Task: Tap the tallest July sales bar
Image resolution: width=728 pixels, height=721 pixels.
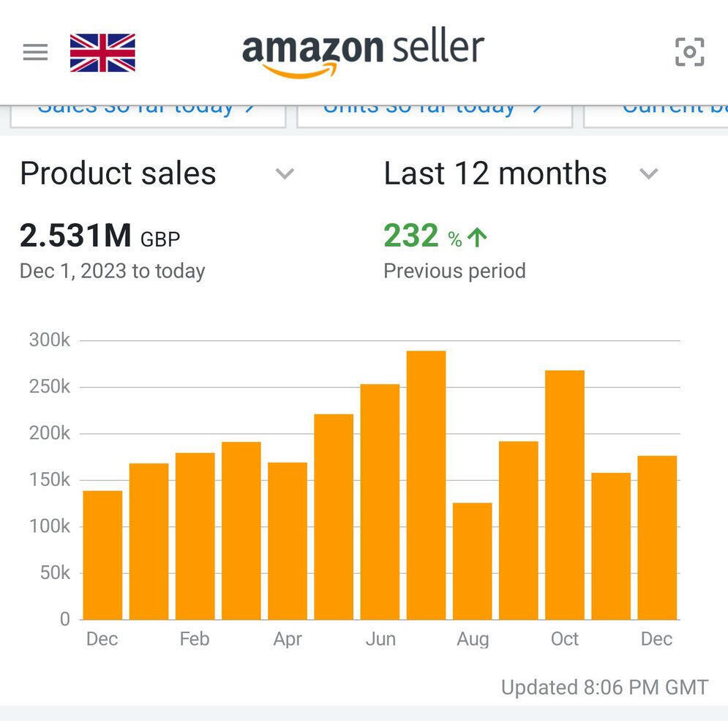Action: [427, 485]
